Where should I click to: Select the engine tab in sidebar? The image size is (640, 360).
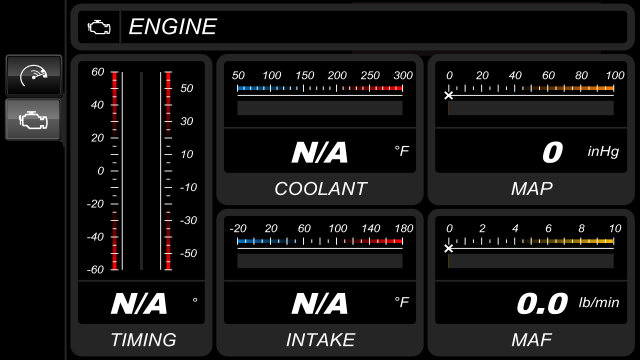coord(33,120)
